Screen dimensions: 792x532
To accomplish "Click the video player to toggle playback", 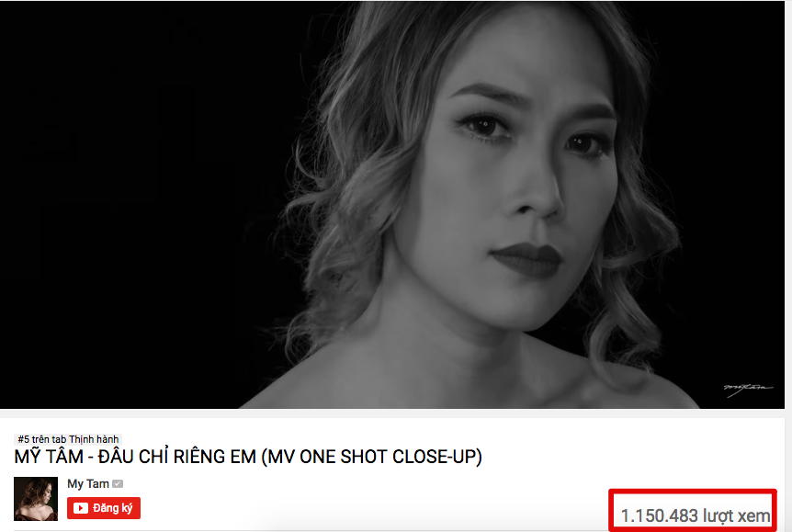I will (392, 205).
